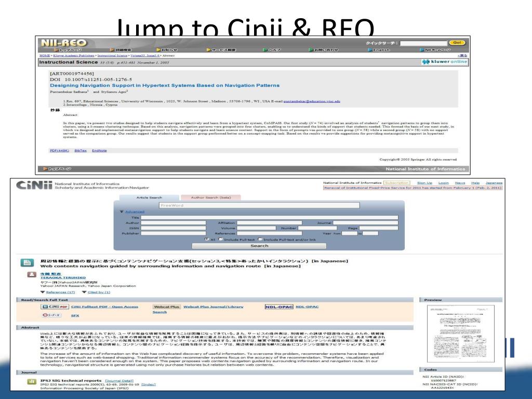The height and width of the screenshot is (399, 532).
Task: Click the Journal input field
Action: click(365, 223)
